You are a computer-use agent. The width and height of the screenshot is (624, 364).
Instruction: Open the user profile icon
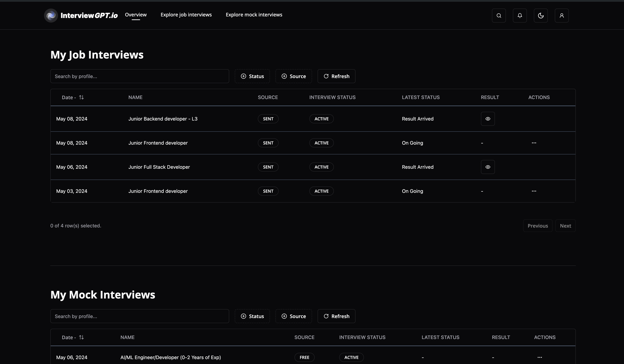pyautogui.click(x=562, y=16)
